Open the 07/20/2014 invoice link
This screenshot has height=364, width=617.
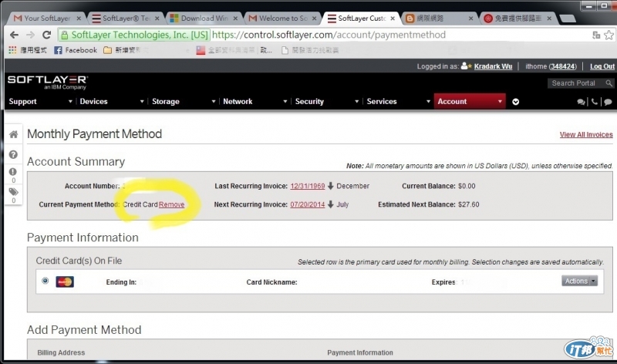tap(307, 204)
